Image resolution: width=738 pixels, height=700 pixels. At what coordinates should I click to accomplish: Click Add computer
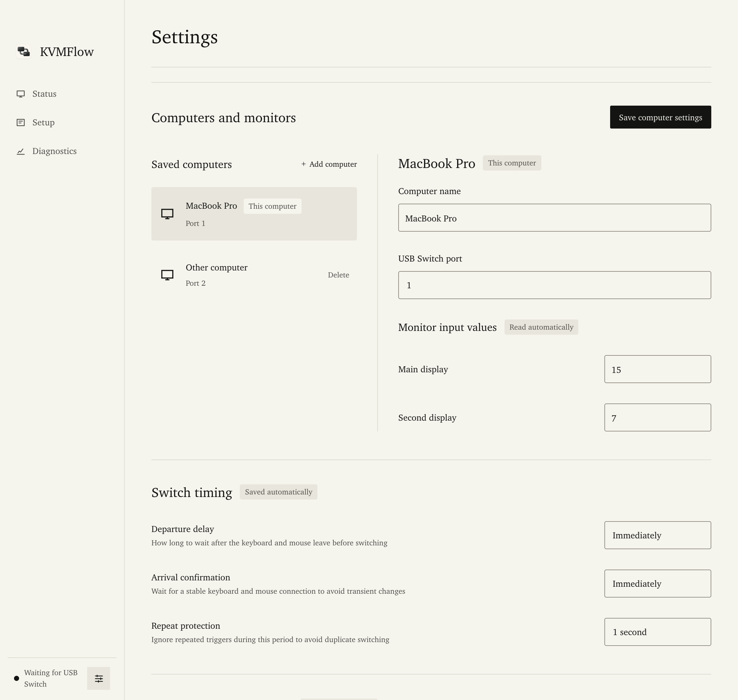329,164
